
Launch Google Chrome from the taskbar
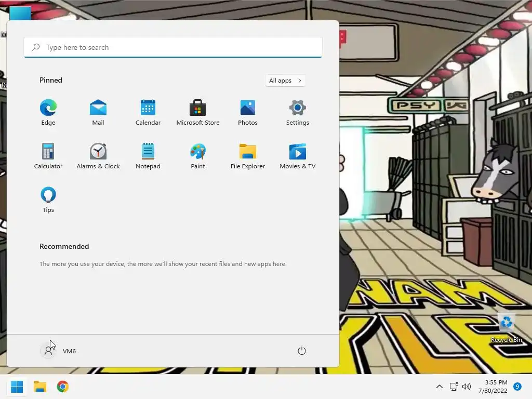[63, 387]
